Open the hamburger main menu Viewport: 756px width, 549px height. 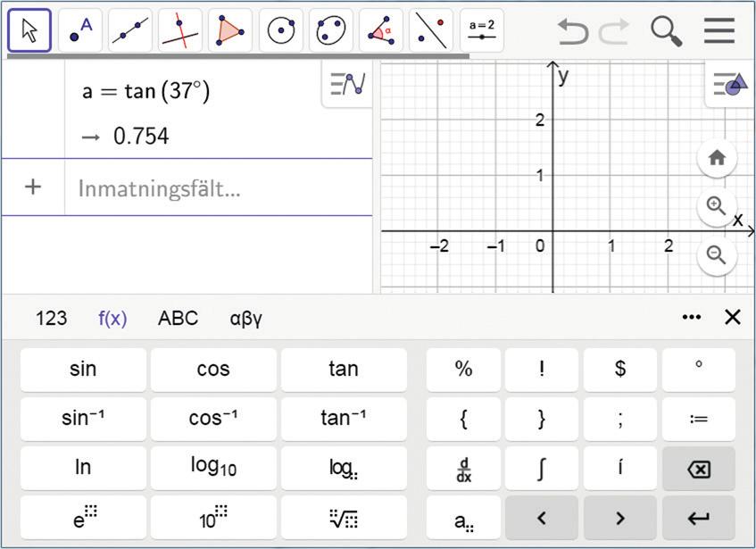(x=719, y=31)
